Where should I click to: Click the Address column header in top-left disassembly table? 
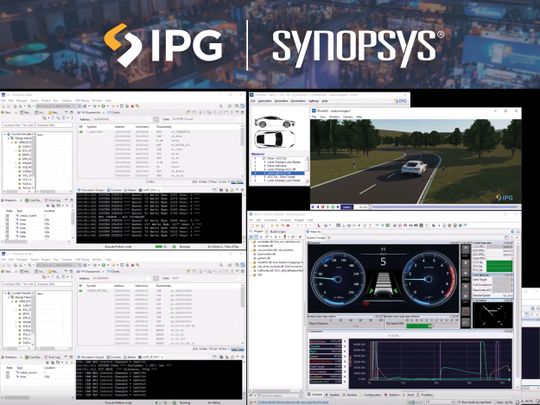pyautogui.click(x=120, y=127)
